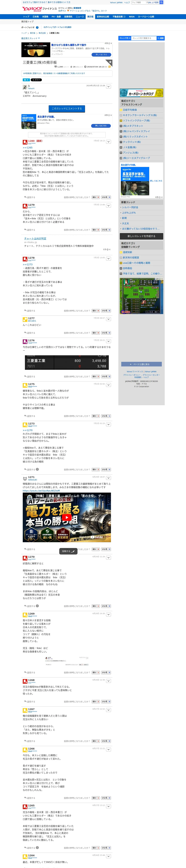186x868 pixels.
Task: Open the FX・為替 tab
Action: (56, 16)
